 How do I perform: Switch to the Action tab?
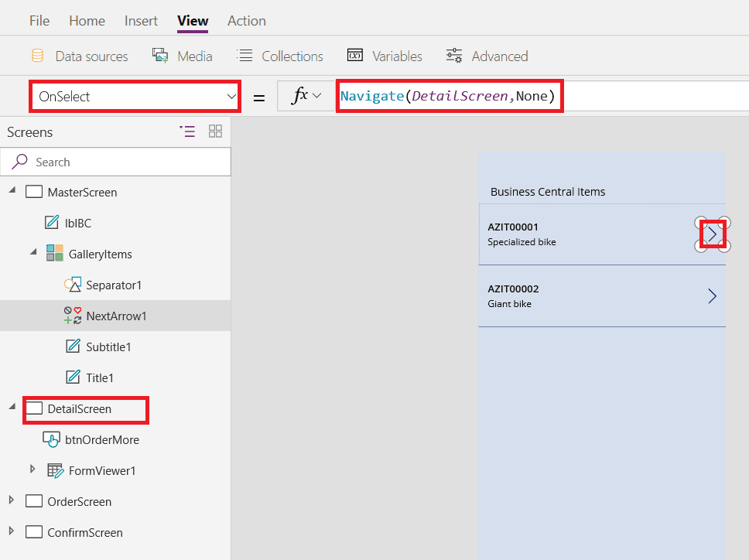247,21
